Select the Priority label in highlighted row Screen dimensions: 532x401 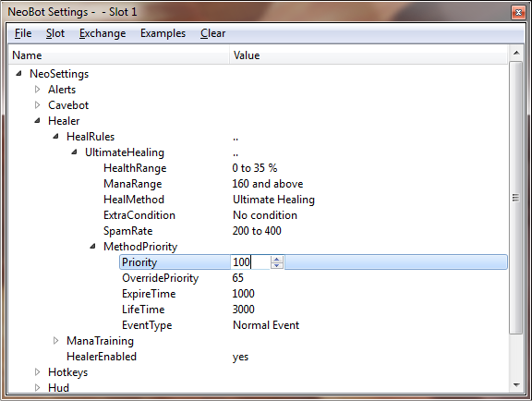[x=139, y=262]
